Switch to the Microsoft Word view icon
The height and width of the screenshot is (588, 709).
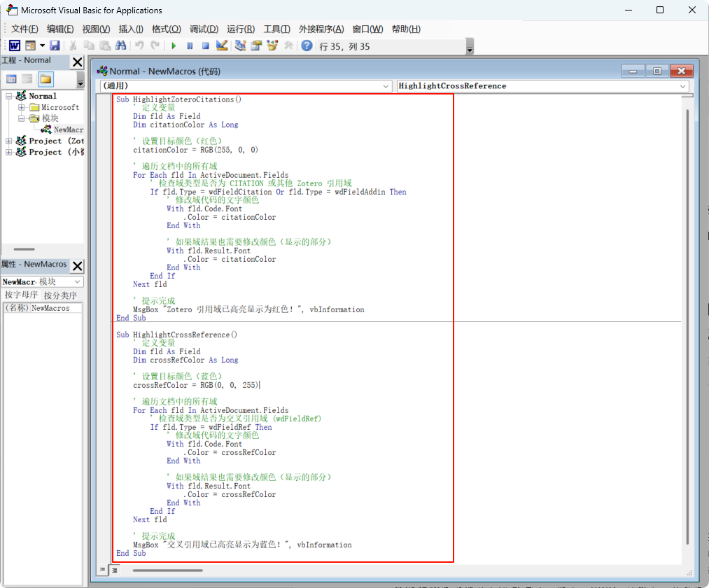(15, 45)
